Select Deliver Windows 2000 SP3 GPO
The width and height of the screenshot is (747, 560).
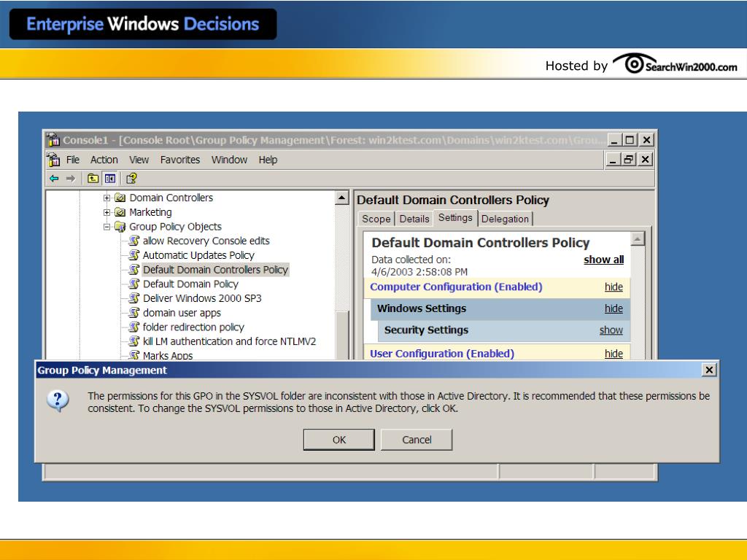pyautogui.click(x=202, y=298)
